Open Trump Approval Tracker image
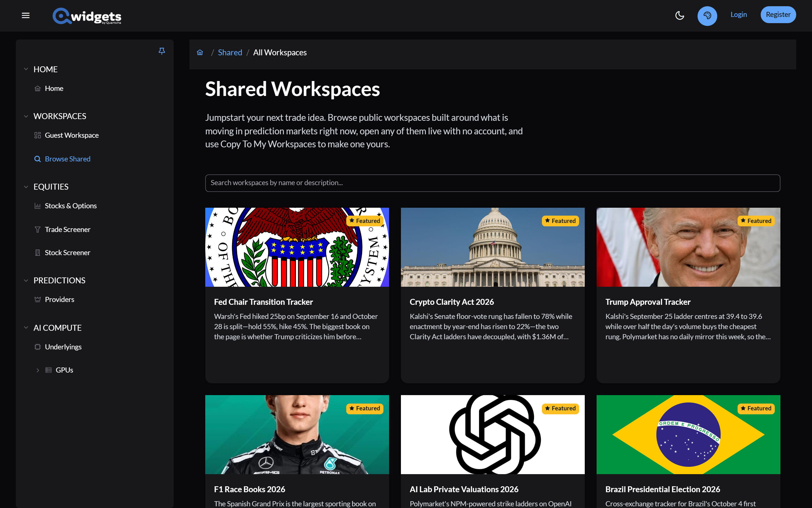This screenshot has height=508, width=812. tap(688, 247)
